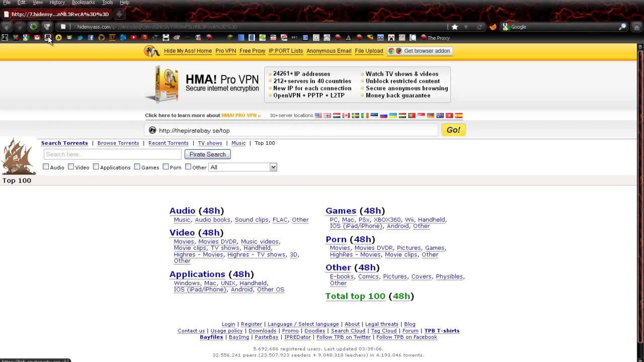The width and height of the screenshot is (644, 362).
Task: Reload page with the green refresh icon
Action: (x=33, y=27)
